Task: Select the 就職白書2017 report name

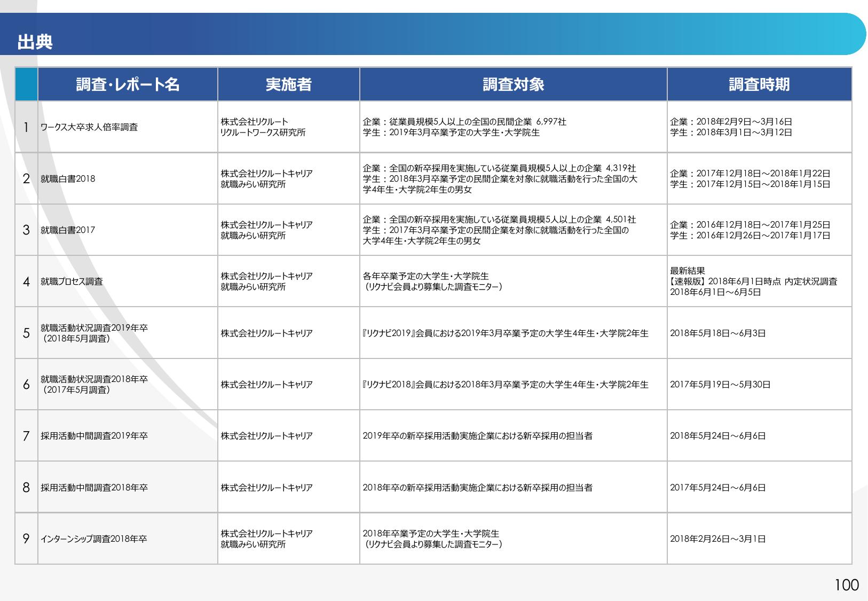Action: (68, 230)
